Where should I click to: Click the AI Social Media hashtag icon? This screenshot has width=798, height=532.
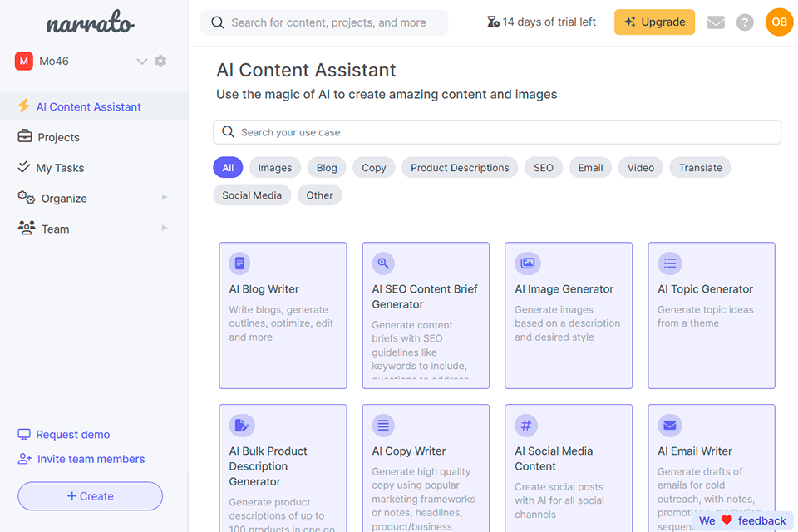point(526,425)
